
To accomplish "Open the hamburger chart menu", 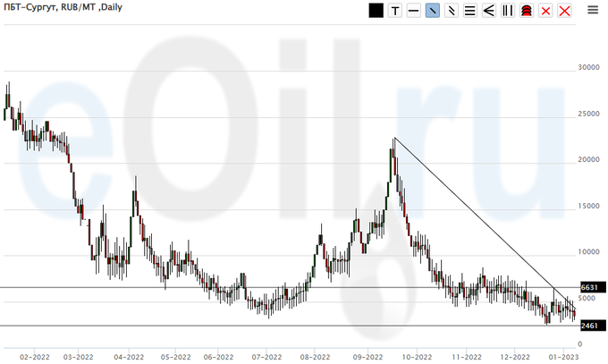I will pyautogui.click(x=593, y=11).
